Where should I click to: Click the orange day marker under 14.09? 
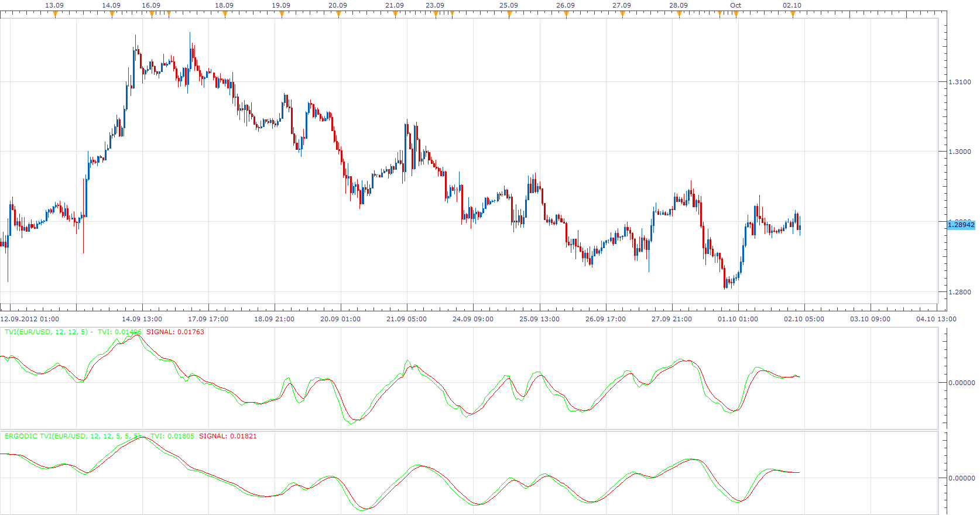coord(112,15)
